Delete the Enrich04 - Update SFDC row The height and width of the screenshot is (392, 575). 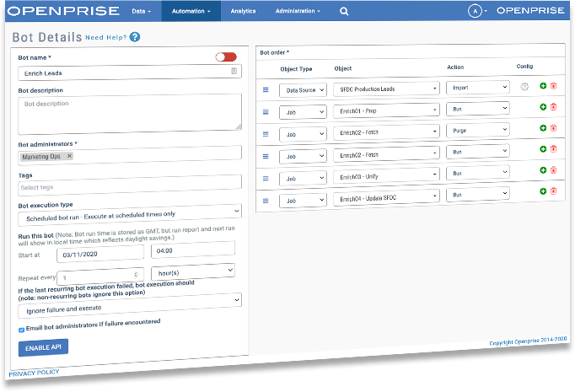pyautogui.click(x=553, y=191)
